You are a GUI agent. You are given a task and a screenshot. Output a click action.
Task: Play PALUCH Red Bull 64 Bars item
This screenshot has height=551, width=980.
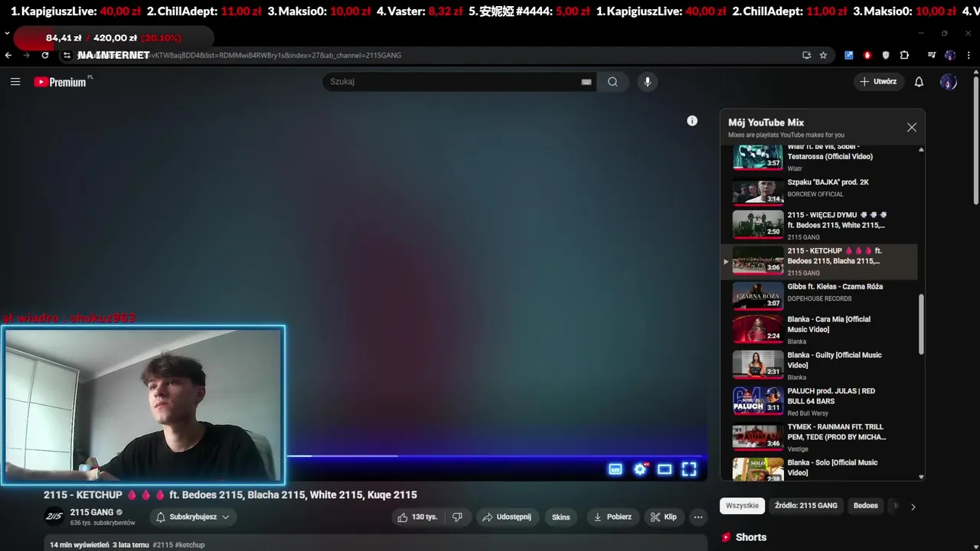[x=819, y=402]
